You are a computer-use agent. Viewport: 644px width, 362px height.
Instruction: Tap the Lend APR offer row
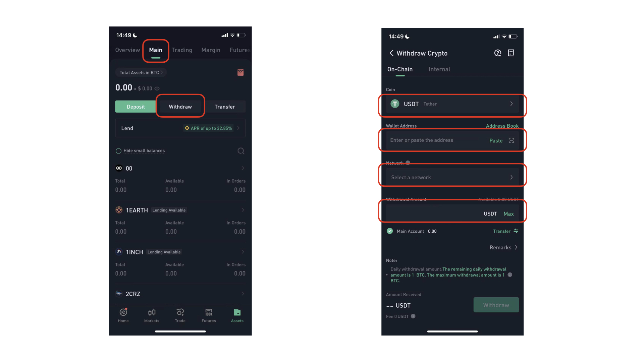click(181, 128)
